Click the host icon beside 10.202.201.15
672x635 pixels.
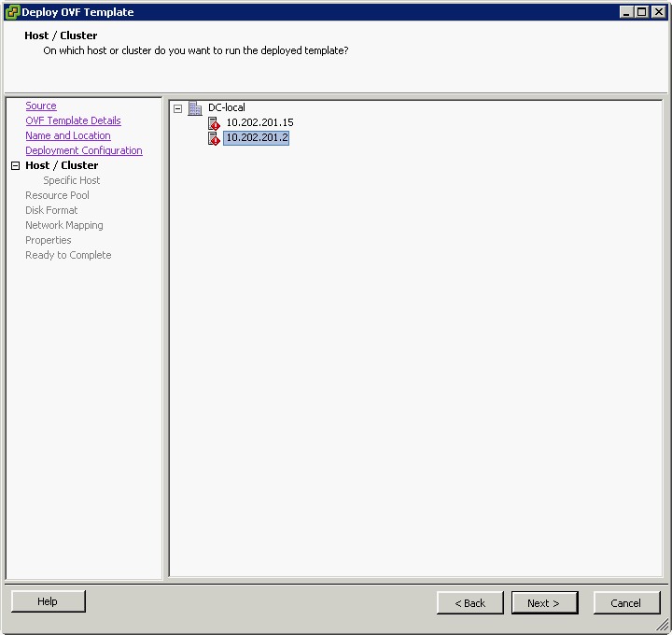(214, 123)
